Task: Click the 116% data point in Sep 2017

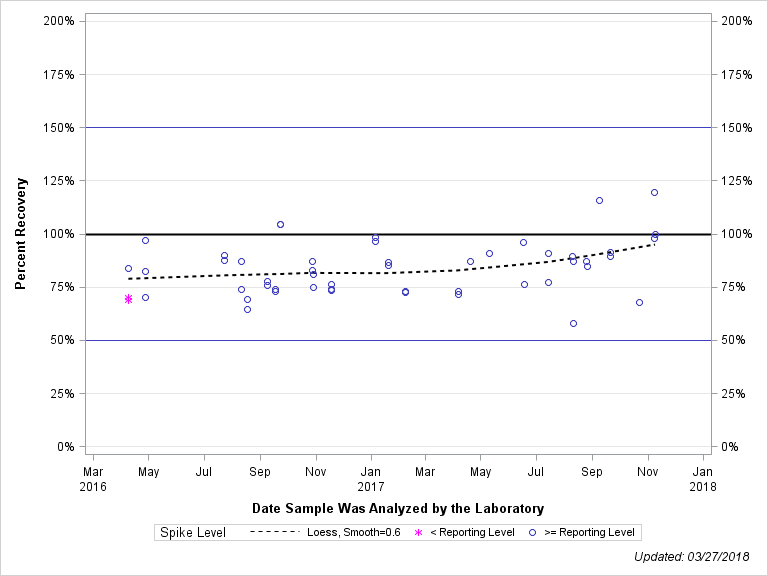Action: 600,200
